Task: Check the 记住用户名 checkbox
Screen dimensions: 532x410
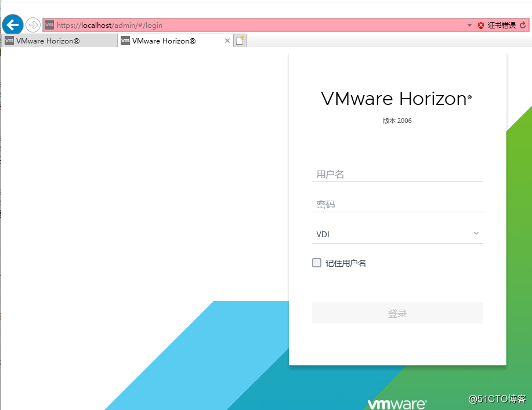Action: coord(317,263)
